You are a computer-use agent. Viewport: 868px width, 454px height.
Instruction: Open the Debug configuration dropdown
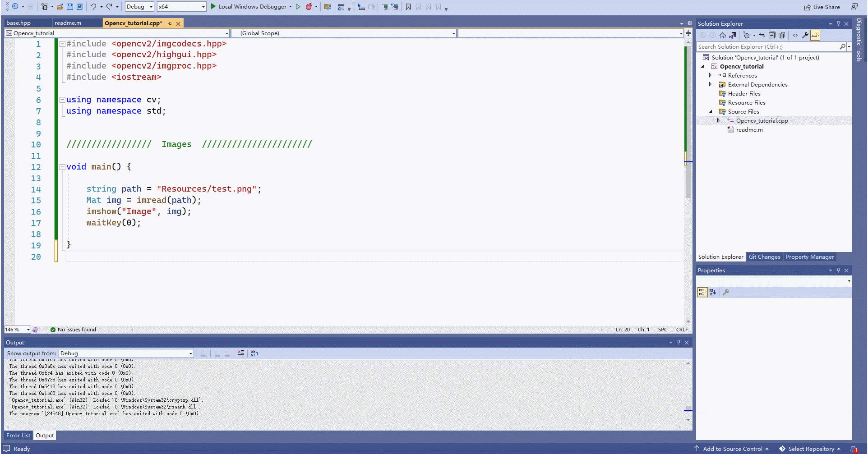point(139,6)
